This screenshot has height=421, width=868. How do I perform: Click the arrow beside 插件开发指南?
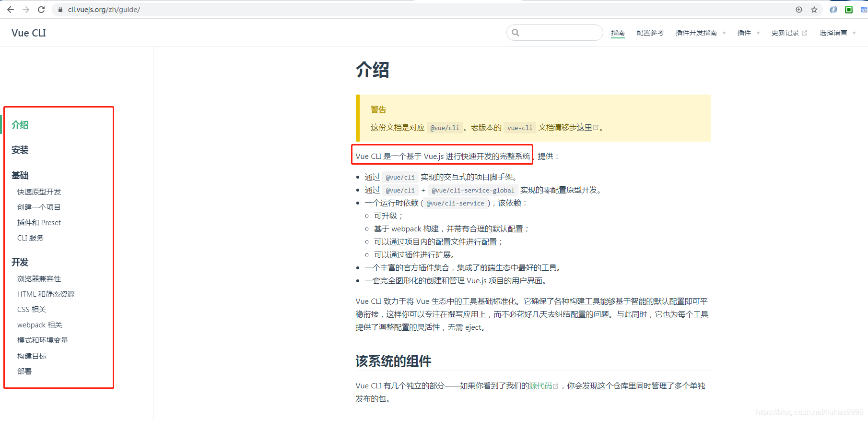(724, 33)
